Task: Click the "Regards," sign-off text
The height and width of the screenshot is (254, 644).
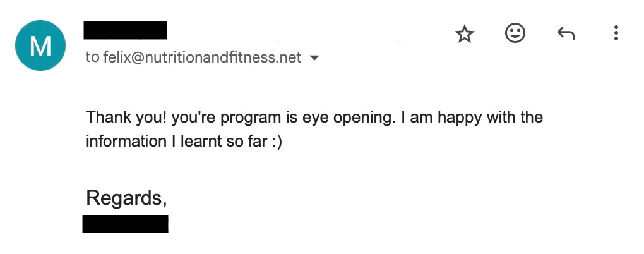Action: coord(126,198)
